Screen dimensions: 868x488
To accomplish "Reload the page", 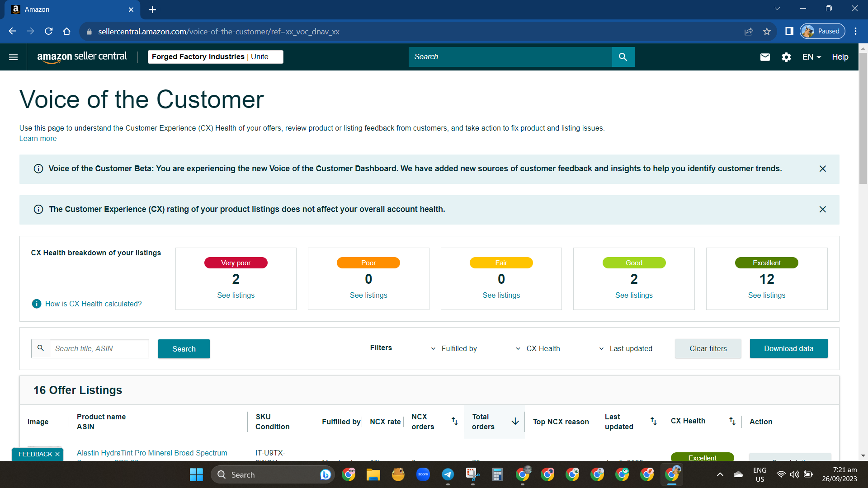I will [x=48, y=31].
